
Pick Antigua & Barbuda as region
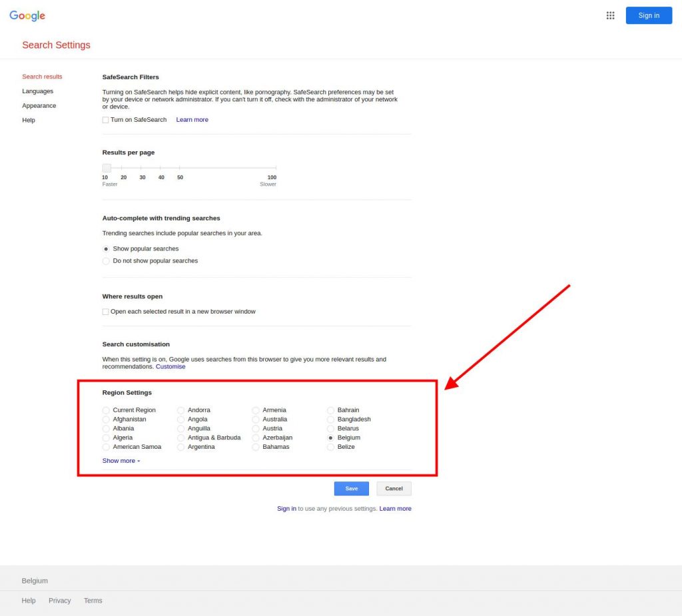(x=180, y=438)
